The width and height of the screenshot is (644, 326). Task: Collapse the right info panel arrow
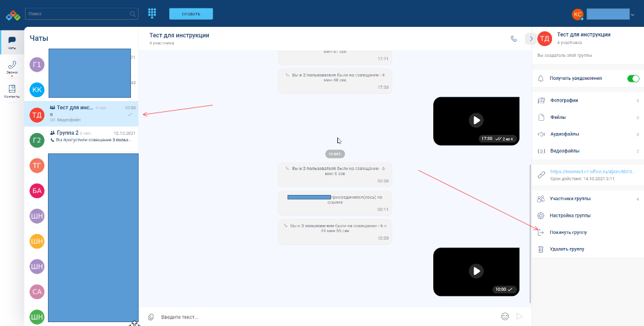(529, 39)
